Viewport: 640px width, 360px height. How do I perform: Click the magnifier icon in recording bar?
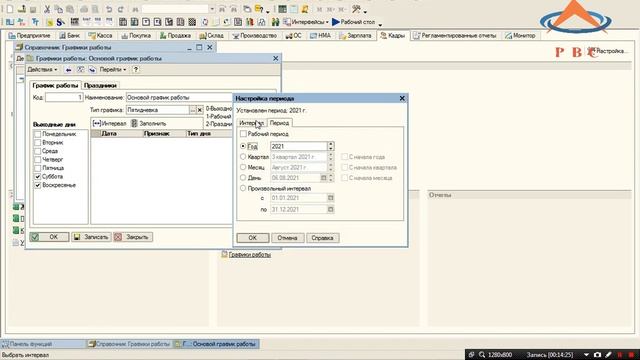[x=482, y=355]
